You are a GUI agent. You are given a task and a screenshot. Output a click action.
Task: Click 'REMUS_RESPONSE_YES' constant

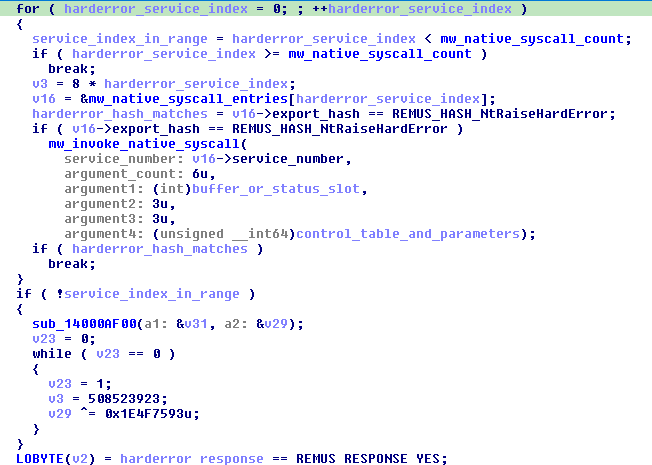tap(368, 458)
